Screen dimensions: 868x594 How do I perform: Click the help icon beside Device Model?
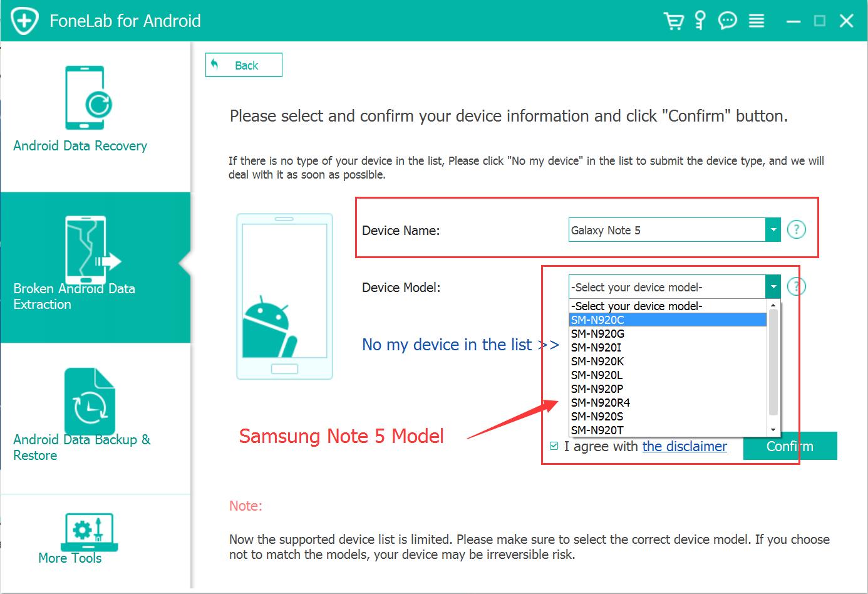pos(796,286)
